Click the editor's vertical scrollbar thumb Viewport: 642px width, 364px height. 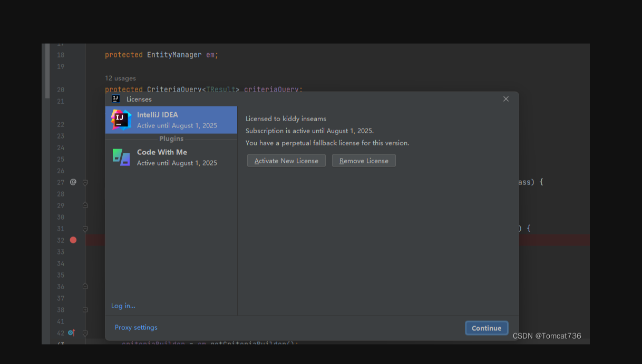click(47, 71)
